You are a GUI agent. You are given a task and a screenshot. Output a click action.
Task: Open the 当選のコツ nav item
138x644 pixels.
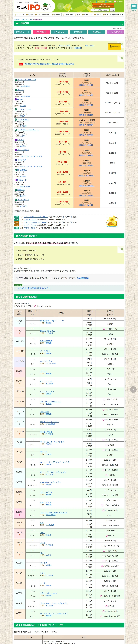[87, 15]
